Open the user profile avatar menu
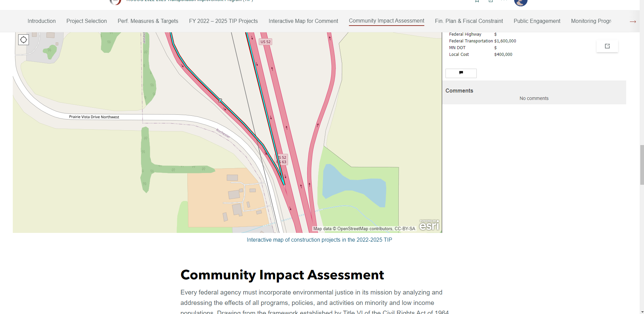Image resolution: width=644 pixels, height=314 pixels. 521,3
